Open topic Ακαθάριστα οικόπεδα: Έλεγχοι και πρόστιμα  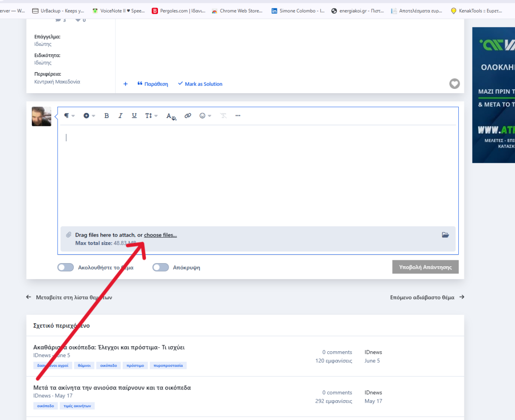pyautogui.click(x=109, y=347)
